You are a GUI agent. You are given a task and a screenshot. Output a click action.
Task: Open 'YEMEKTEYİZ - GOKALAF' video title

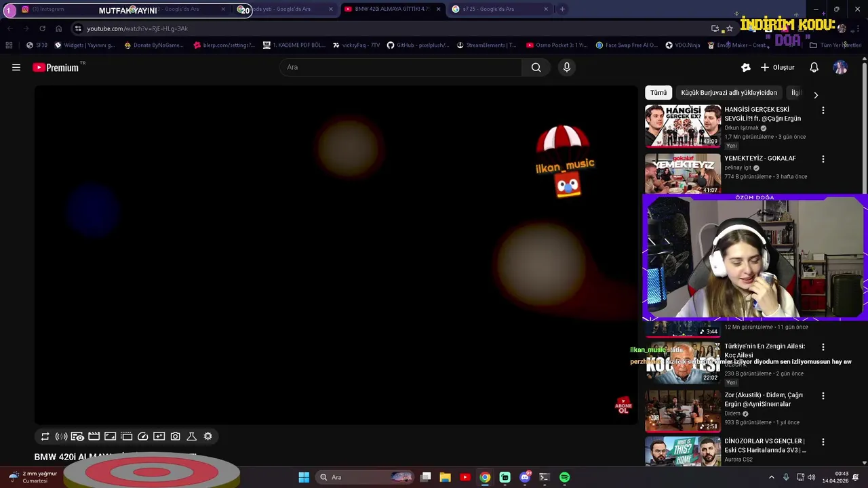pyautogui.click(x=760, y=158)
